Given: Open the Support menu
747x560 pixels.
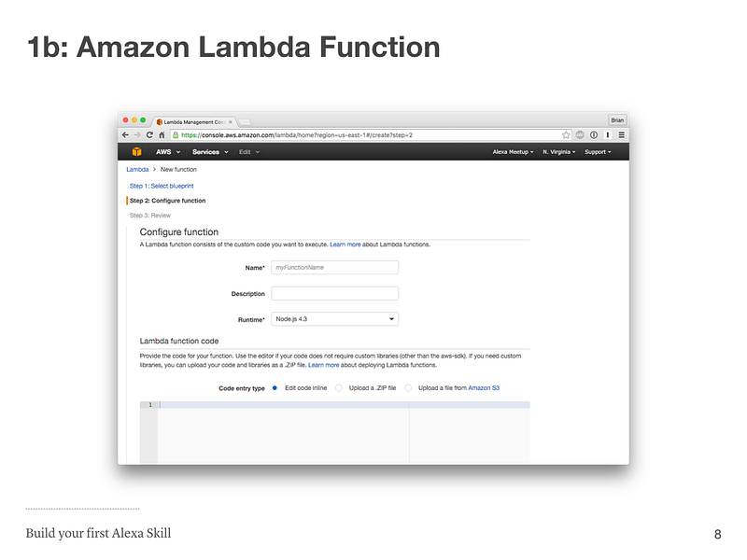Looking at the screenshot, I should [x=598, y=152].
